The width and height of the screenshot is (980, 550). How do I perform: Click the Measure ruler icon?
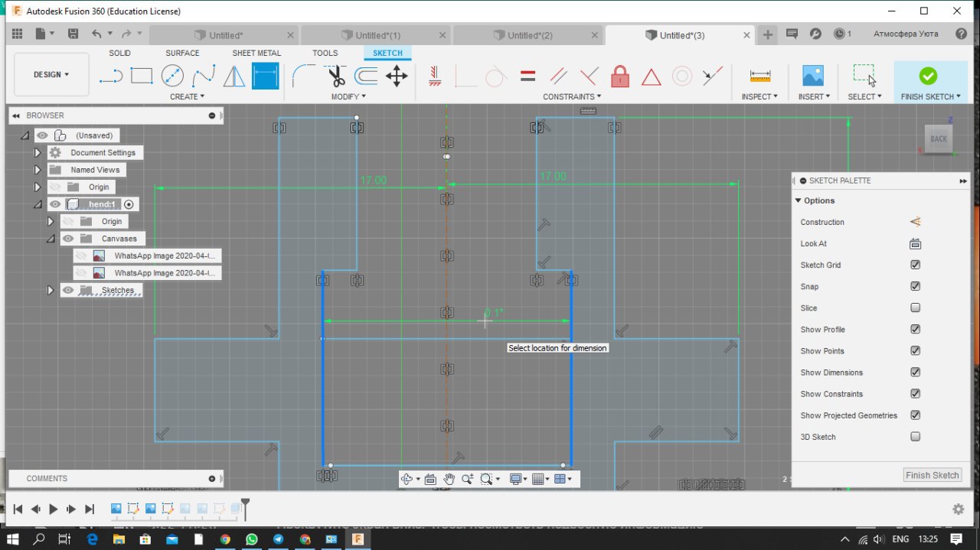(x=759, y=76)
